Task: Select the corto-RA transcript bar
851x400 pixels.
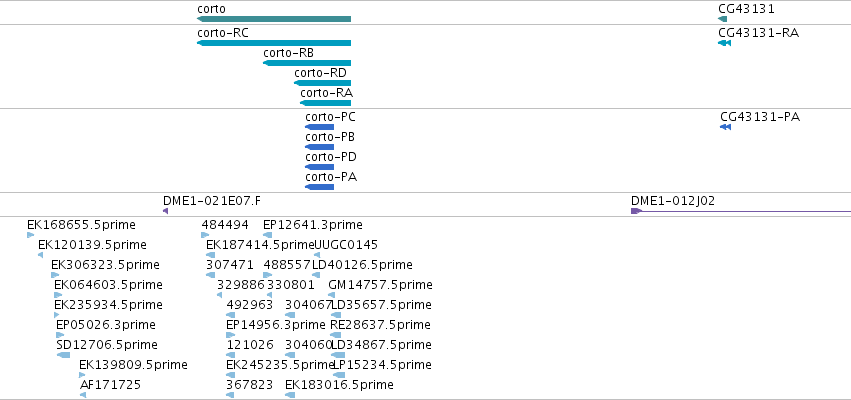Action: [x=326, y=103]
